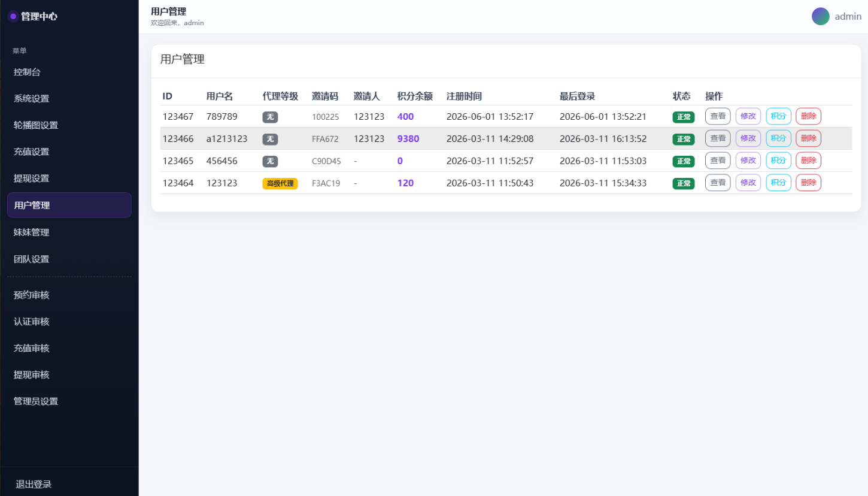Go to 团队设置
The image size is (868, 496).
[x=69, y=259]
